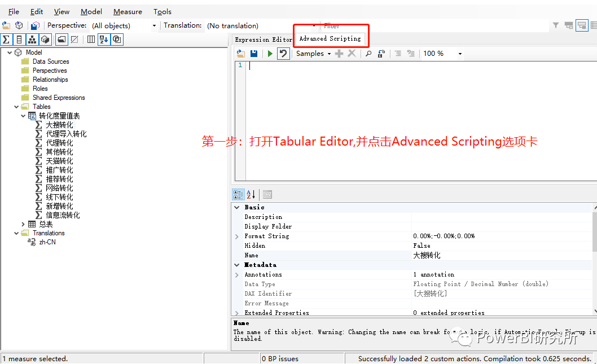Click the plus add custom action icon
Image resolution: width=597 pixels, height=364 pixels.
339,54
